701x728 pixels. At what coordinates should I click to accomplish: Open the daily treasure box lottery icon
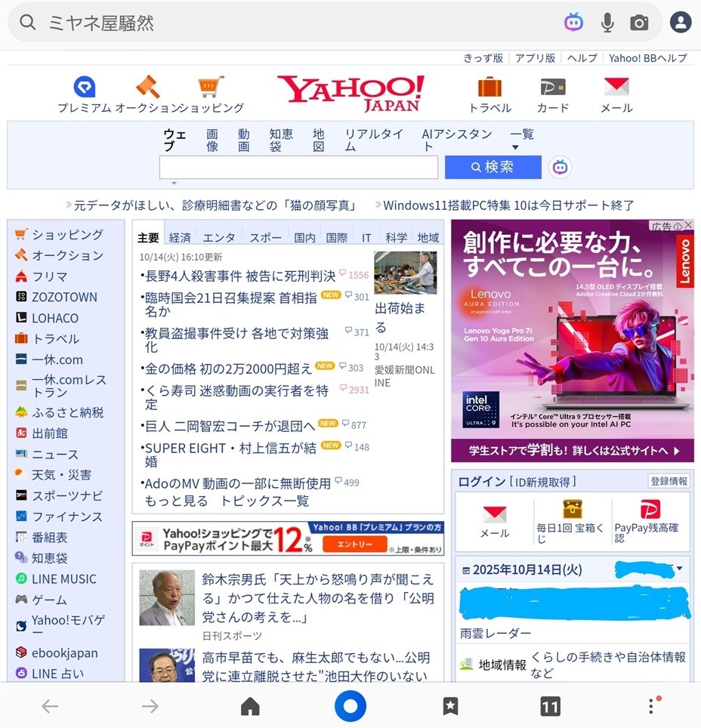pyautogui.click(x=573, y=509)
